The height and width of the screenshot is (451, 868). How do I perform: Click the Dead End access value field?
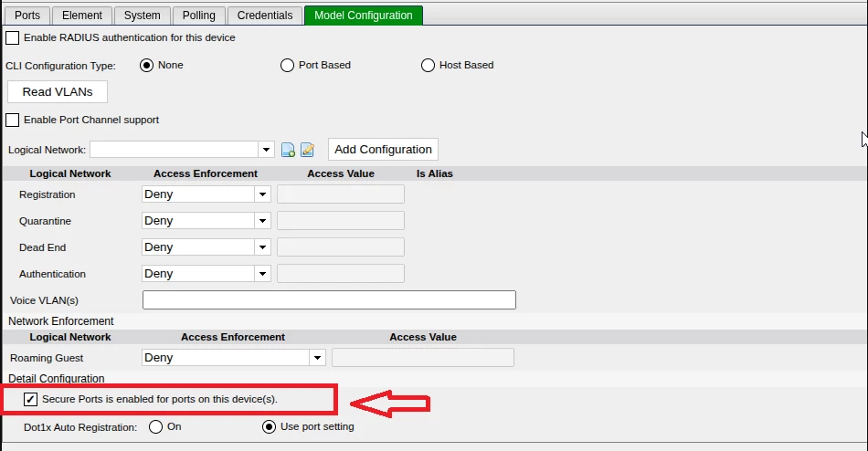[x=341, y=247]
